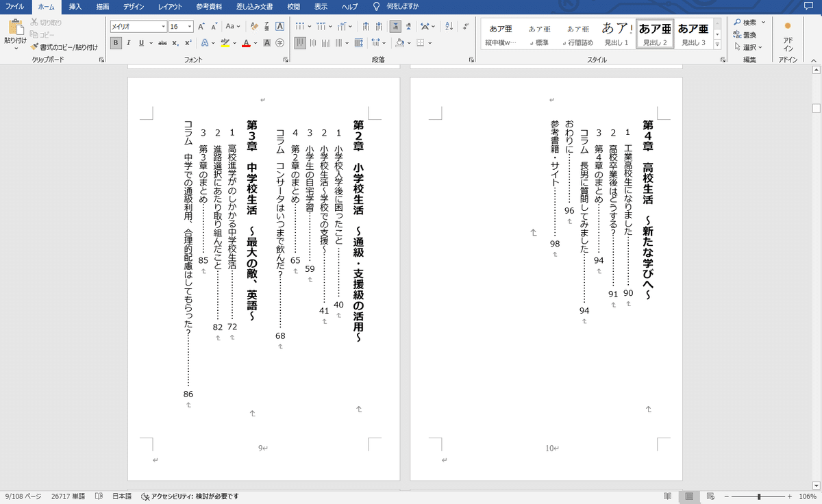Apply the 標準 style

click(538, 34)
